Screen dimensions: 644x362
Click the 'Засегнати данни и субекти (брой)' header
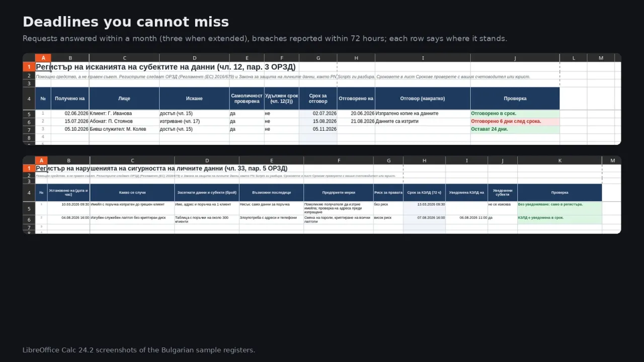coord(207,193)
